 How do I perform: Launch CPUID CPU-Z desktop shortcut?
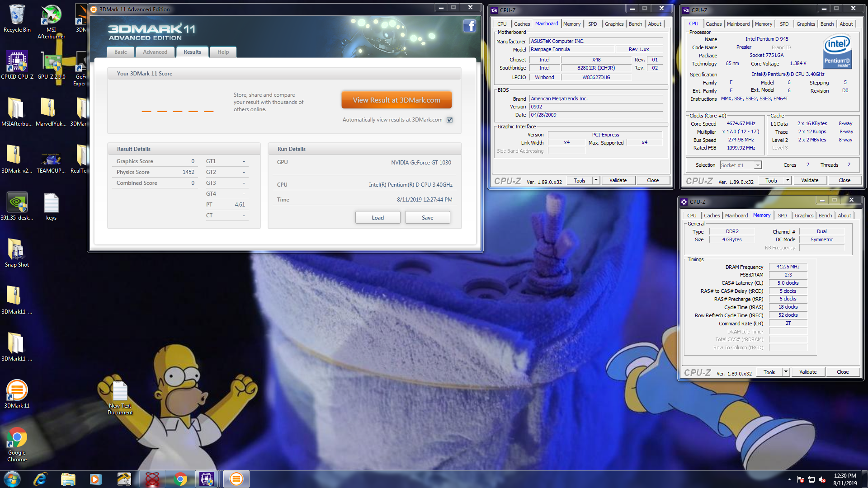[17, 66]
